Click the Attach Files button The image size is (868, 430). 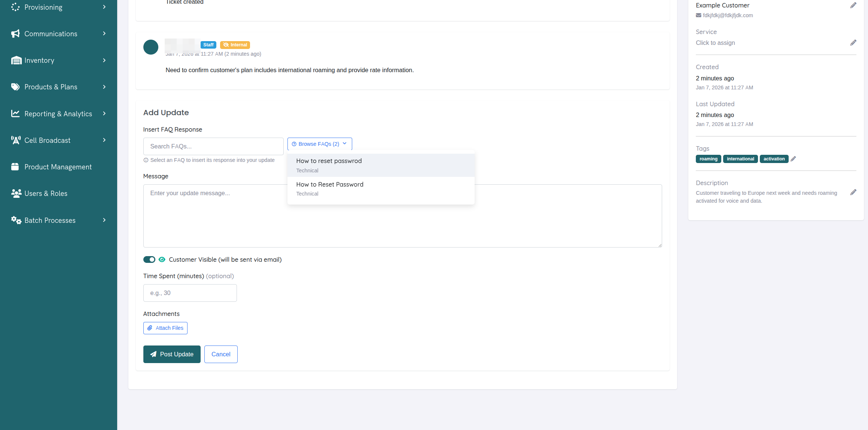165,328
